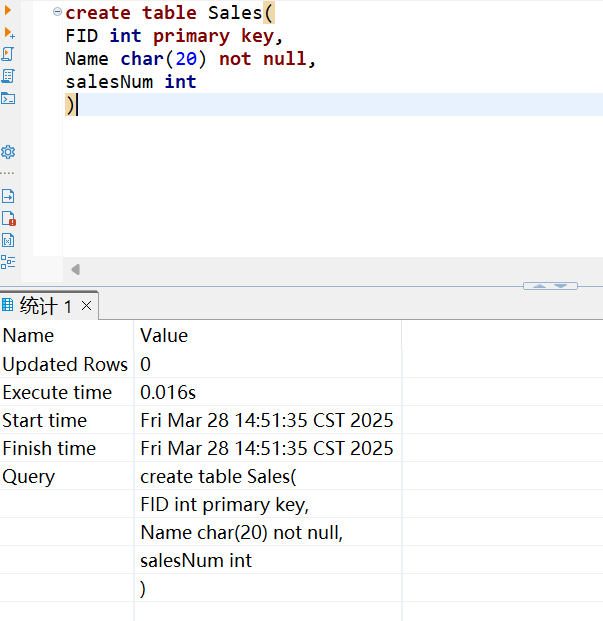Place cursor after salesNum int in editor
This screenshot has width=603, height=621.
(198, 82)
